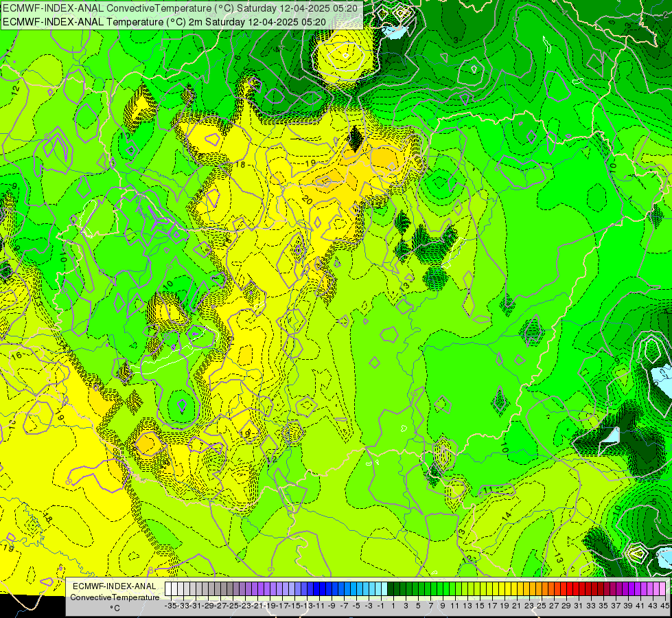This screenshot has height=618, width=672.
Task: Click legend tick value '-11'
Action: click(319, 606)
